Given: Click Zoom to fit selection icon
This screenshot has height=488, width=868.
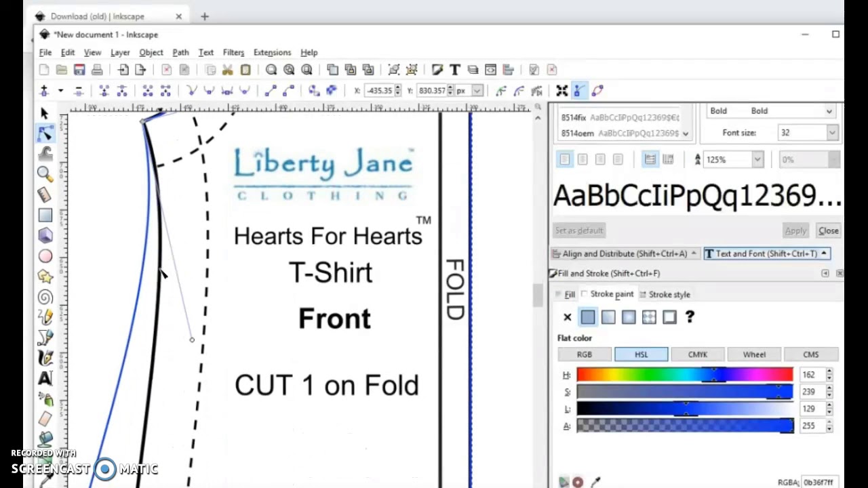Looking at the screenshot, I should [271, 70].
